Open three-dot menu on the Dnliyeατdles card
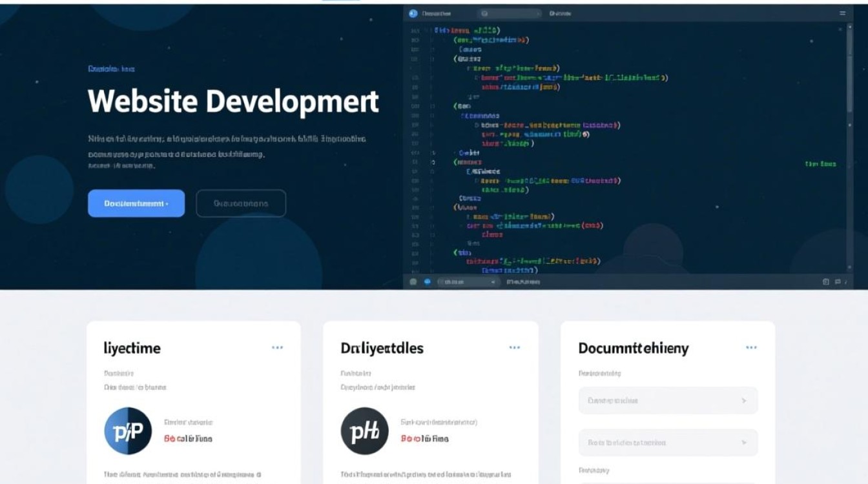The height and width of the screenshot is (484, 868). [514, 348]
